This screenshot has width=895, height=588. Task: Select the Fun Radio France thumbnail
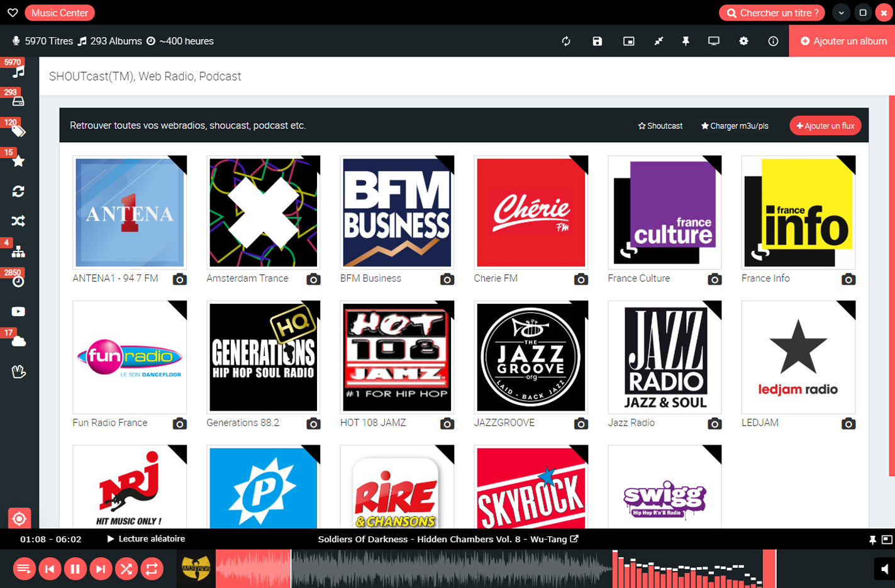click(130, 357)
